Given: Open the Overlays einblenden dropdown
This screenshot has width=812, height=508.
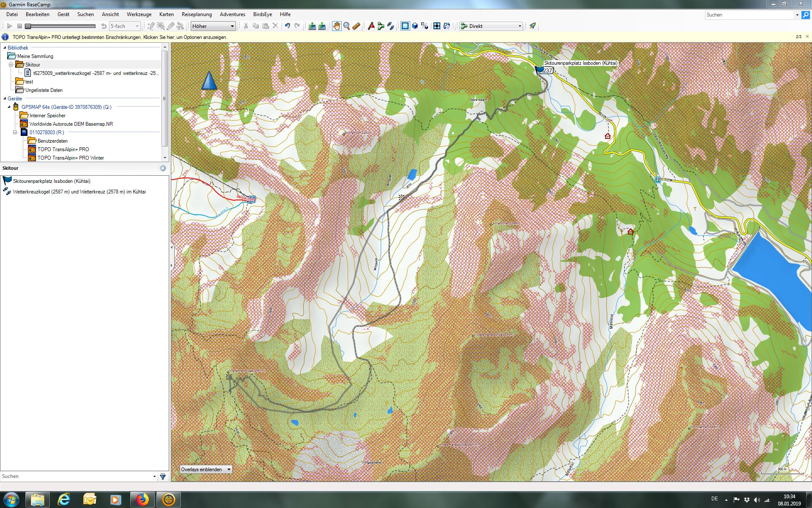Looking at the screenshot, I should [206, 469].
